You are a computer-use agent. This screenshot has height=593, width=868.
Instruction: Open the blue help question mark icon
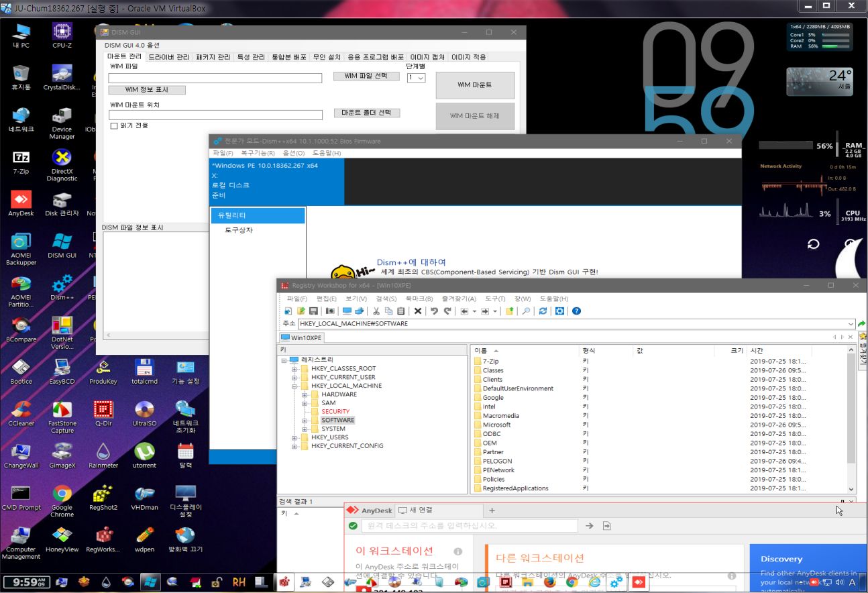(x=576, y=311)
